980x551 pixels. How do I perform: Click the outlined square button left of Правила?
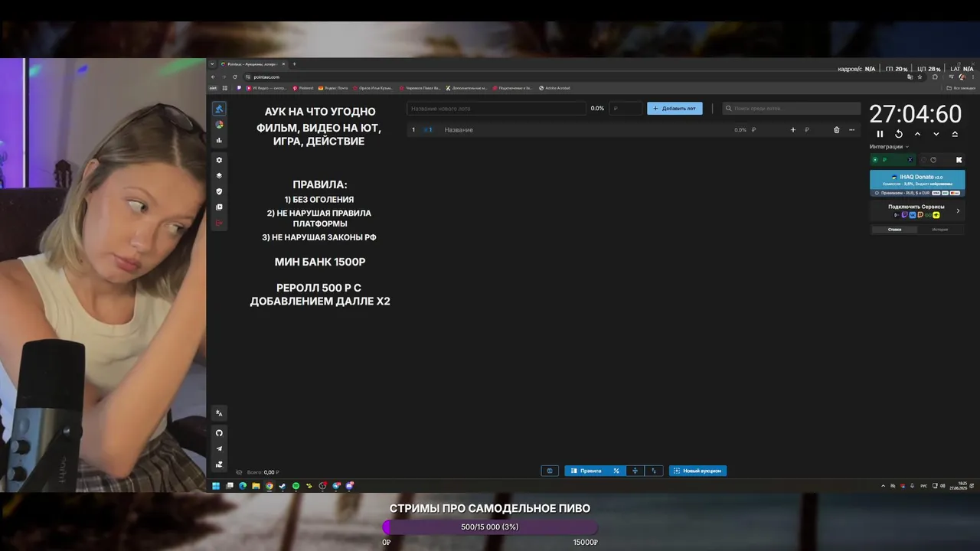[x=549, y=471]
